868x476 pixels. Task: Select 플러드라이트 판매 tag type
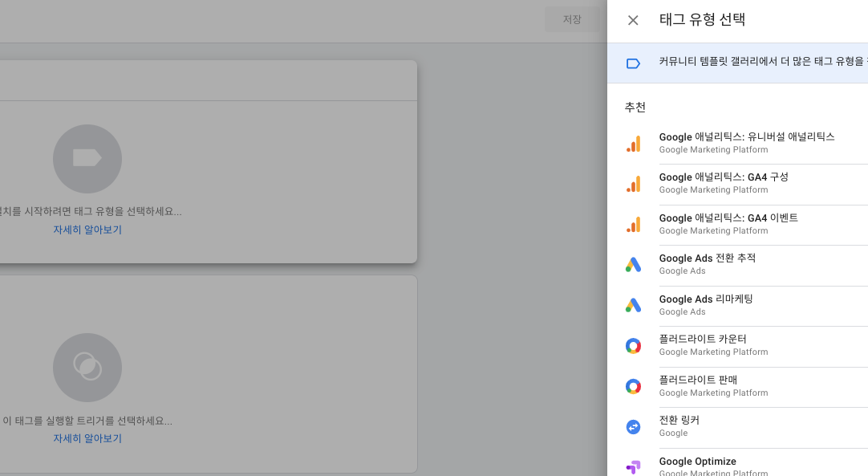coord(737,387)
